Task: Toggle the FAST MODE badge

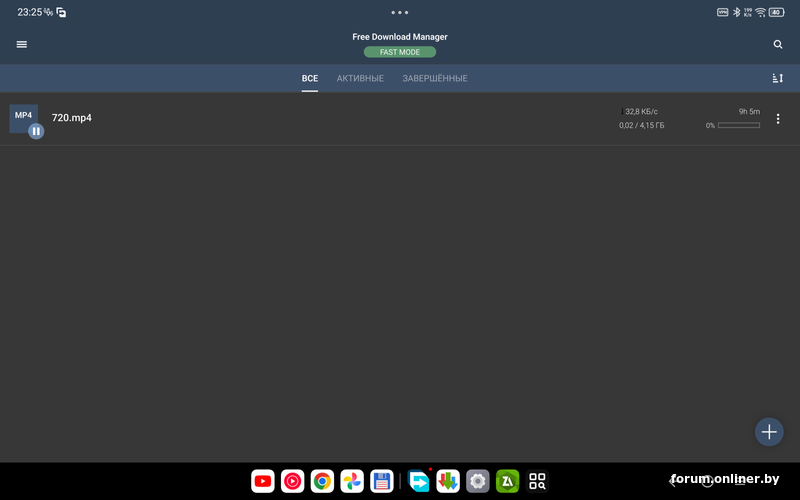Action: coord(399,52)
